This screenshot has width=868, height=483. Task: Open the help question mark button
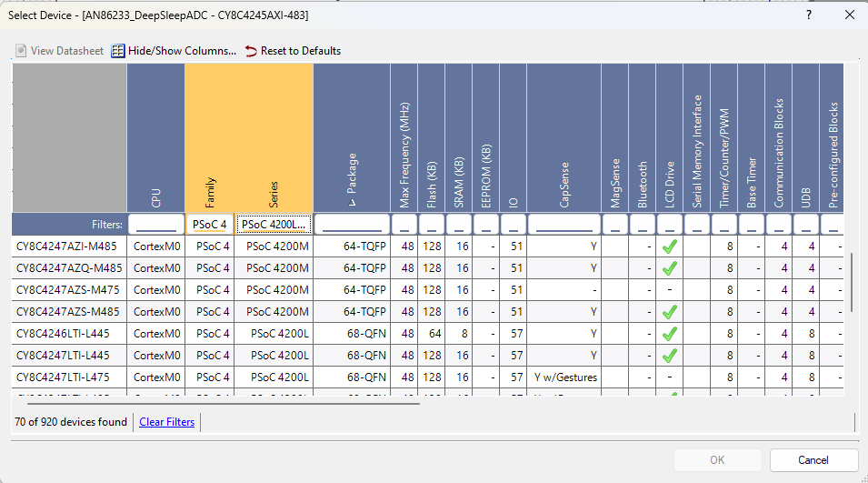coord(809,15)
